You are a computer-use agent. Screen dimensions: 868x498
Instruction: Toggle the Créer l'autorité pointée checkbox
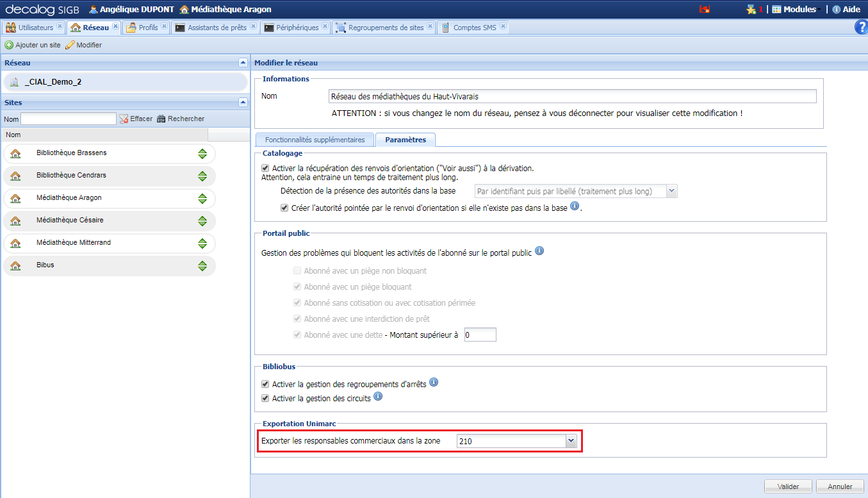pos(284,207)
